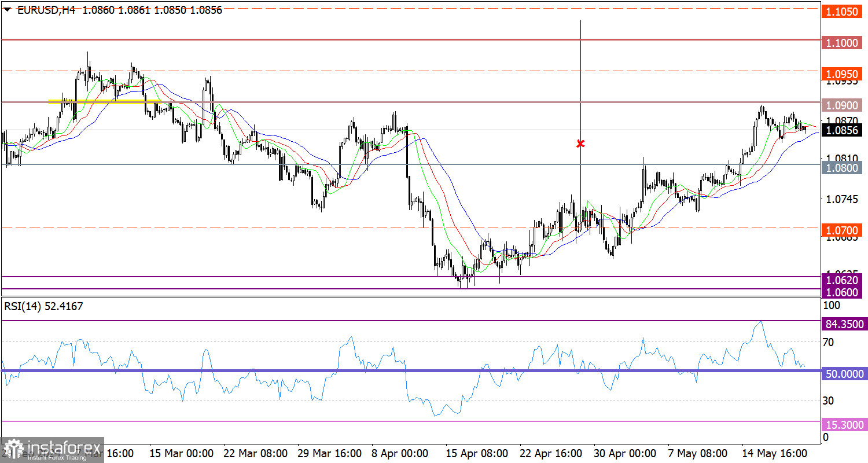This screenshot has height=463, width=868.
Task: Click the 15 Mar 00:00 time label
Action: pyautogui.click(x=182, y=453)
